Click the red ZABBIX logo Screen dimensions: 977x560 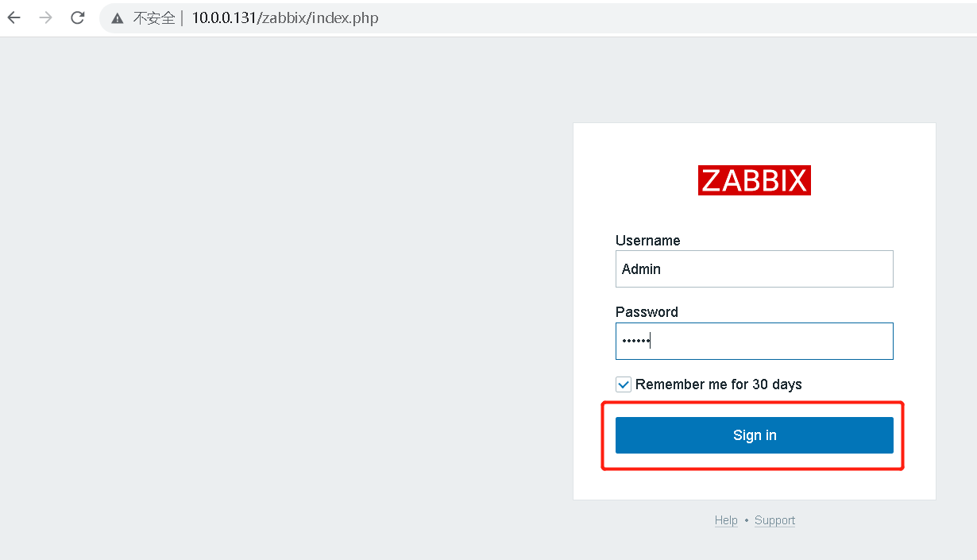754,180
